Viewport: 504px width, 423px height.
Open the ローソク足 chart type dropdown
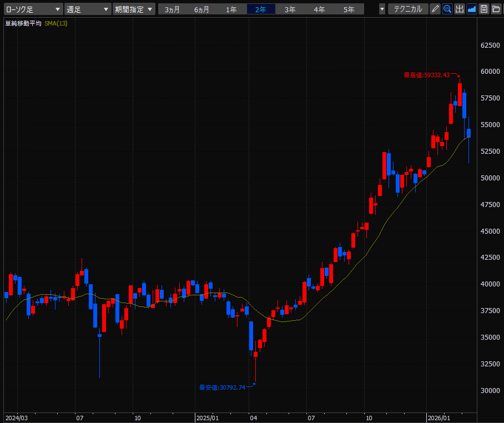pos(33,9)
